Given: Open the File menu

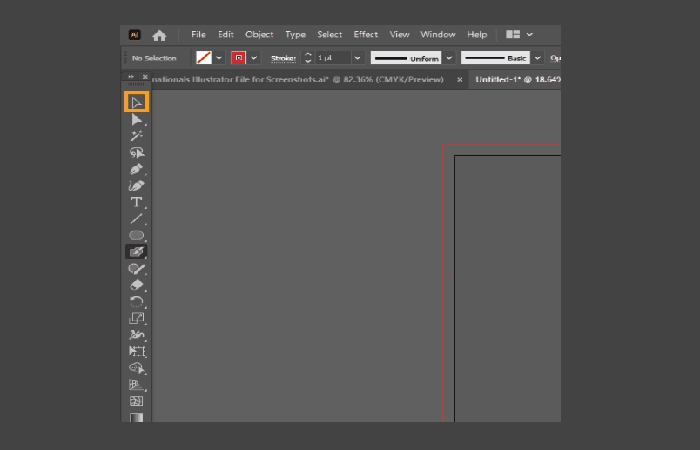Looking at the screenshot, I should tap(198, 34).
